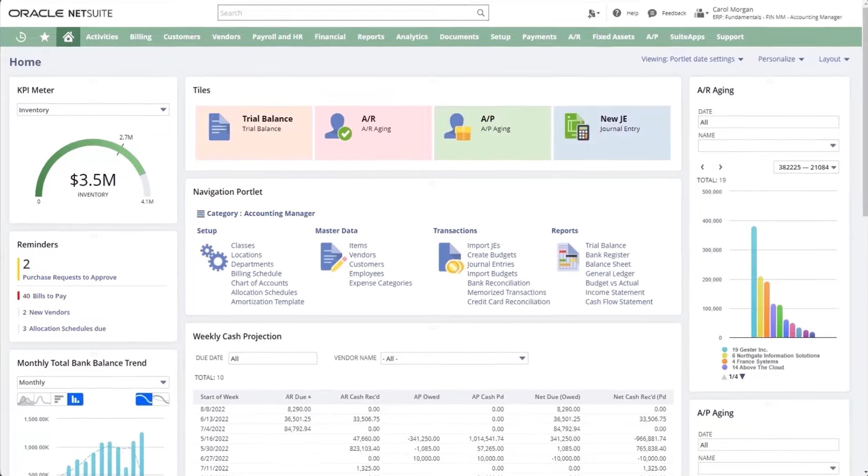Click the Transactions coins document icon
Viewport: 868px width, 476px height.
point(450,258)
